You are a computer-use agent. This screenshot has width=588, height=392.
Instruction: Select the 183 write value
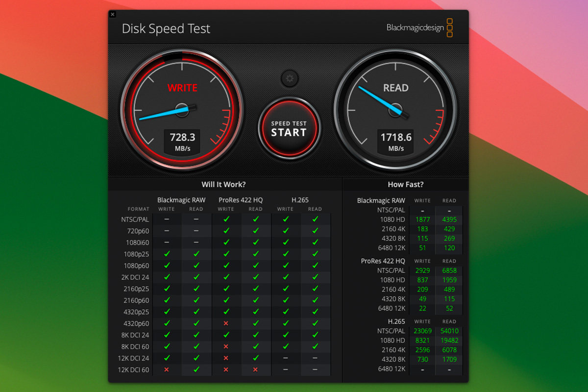422,229
